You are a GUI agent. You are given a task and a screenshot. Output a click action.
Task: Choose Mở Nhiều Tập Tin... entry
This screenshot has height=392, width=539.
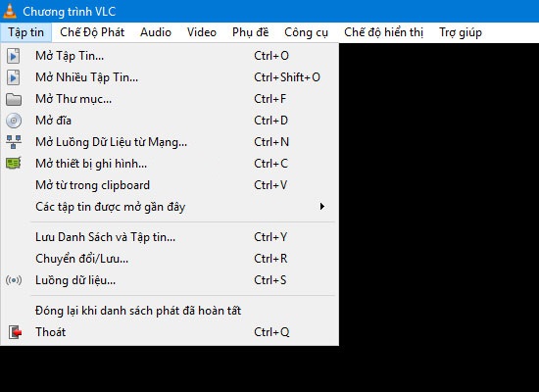pos(170,77)
